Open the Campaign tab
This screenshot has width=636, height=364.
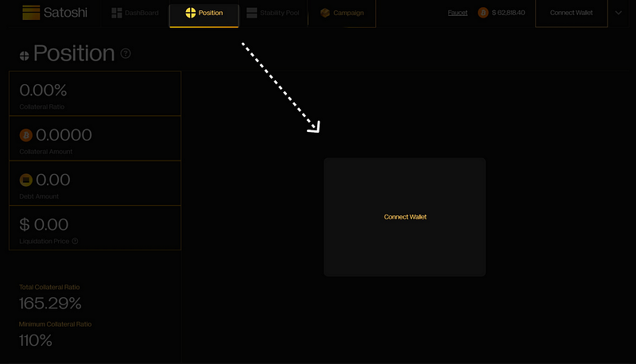click(342, 13)
